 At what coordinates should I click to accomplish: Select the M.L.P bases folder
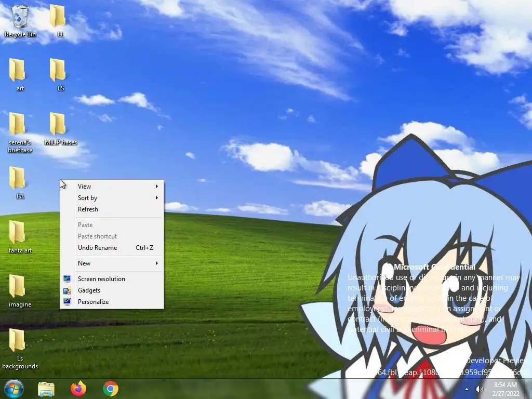point(60,129)
